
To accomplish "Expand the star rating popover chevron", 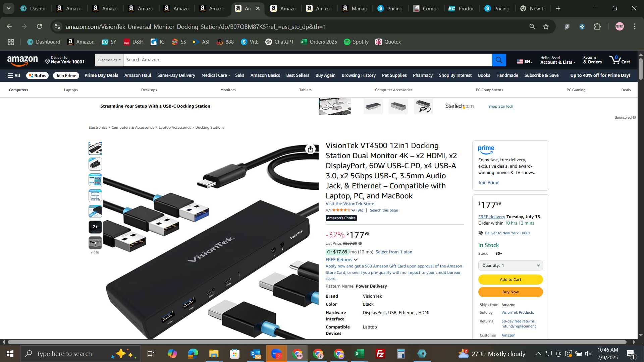I will 353,210.
